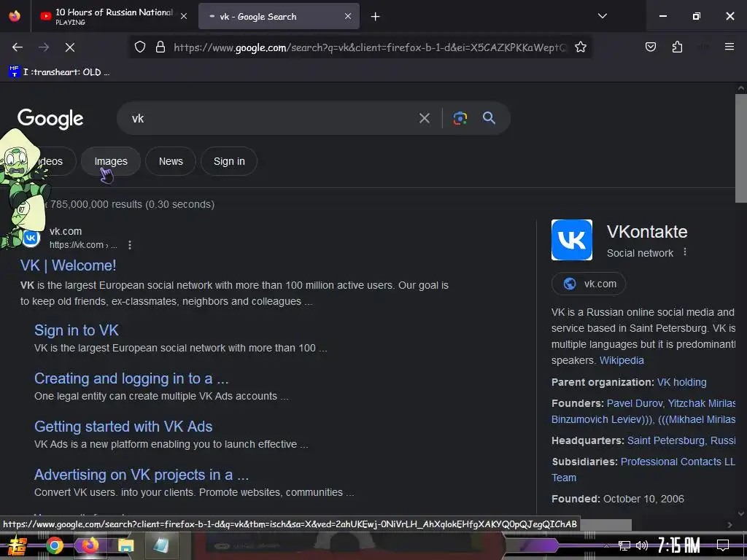This screenshot has width=747, height=560.
Task: Select the Images search filter
Action: click(111, 161)
